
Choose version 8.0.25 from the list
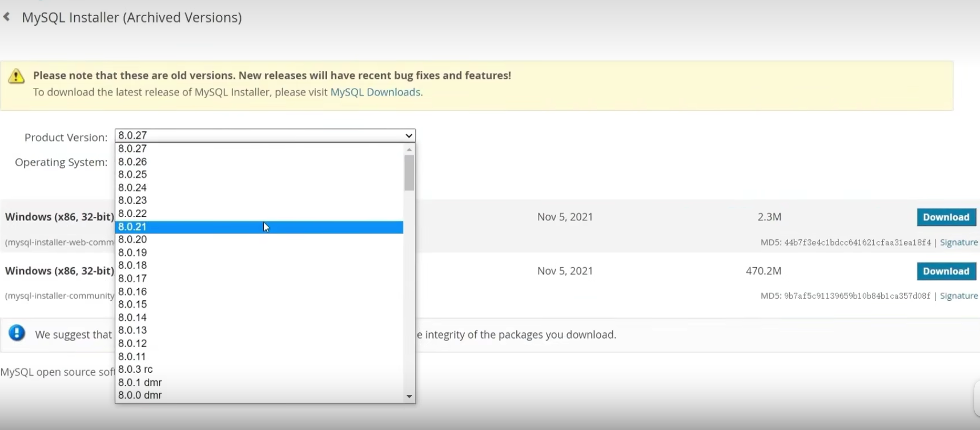pyautogui.click(x=259, y=175)
